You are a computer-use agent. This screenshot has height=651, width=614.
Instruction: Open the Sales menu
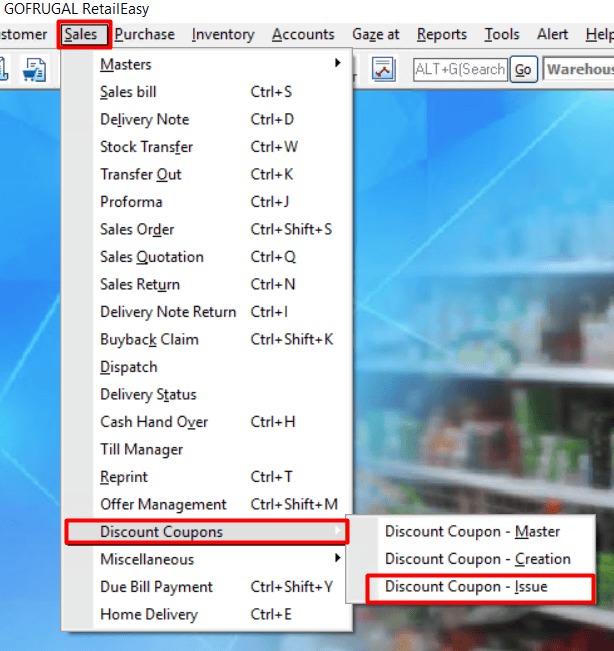(x=84, y=34)
